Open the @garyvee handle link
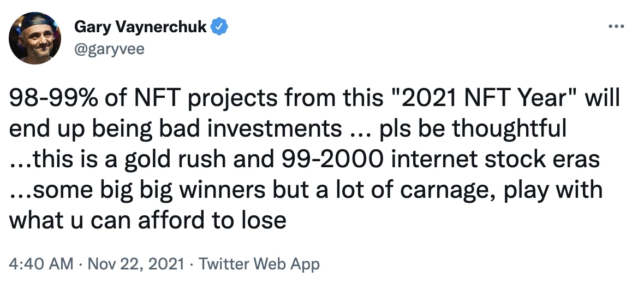 coord(109,49)
